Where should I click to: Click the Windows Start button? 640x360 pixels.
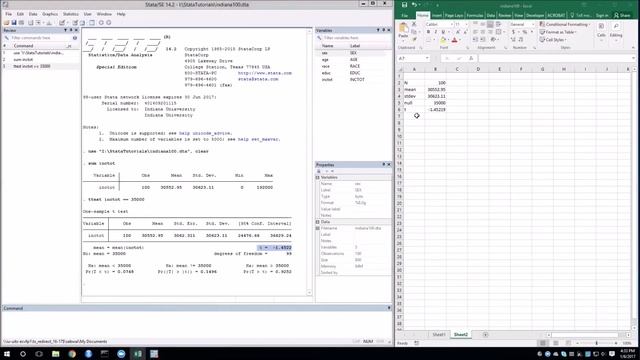pyautogui.click(x=7, y=354)
